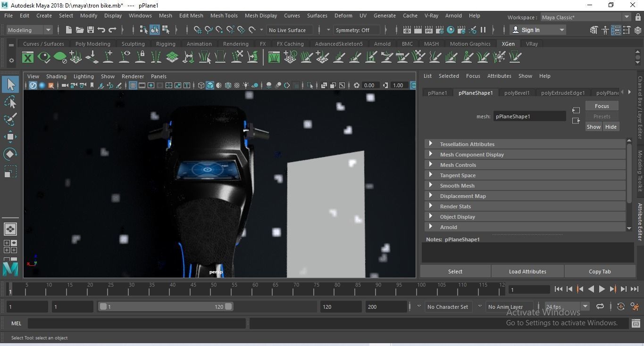Click the time range slider bar
Screen dimensions: 644x346
click(x=165, y=306)
